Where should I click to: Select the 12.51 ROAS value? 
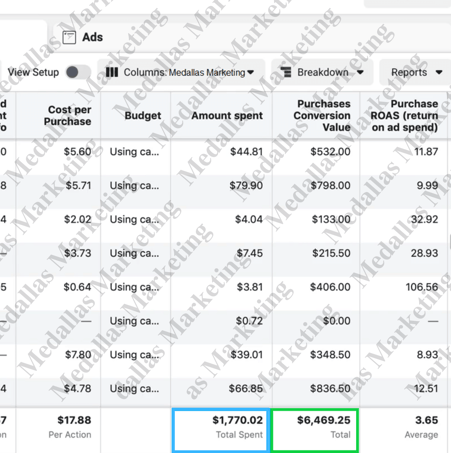click(426, 389)
